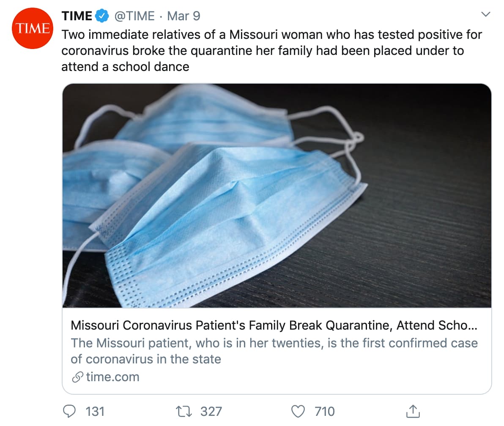
Task: Visit the time.com domain link
Action: (112, 377)
